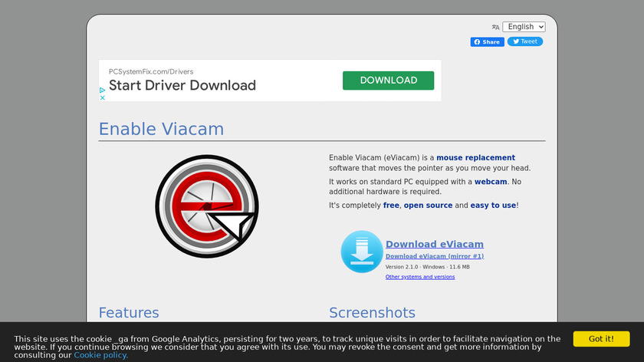Click the webcam link in the description
Image resolution: width=644 pixels, height=362 pixels.
pos(491,182)
